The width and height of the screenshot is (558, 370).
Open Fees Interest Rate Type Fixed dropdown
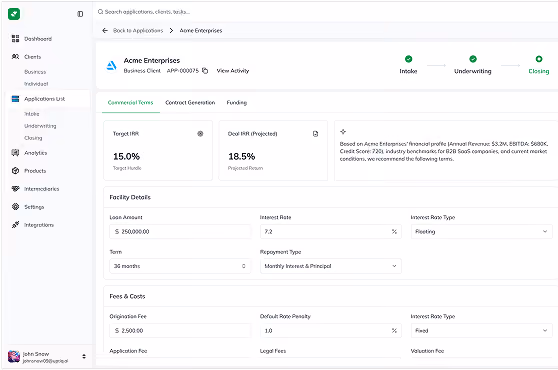[481, 331]
